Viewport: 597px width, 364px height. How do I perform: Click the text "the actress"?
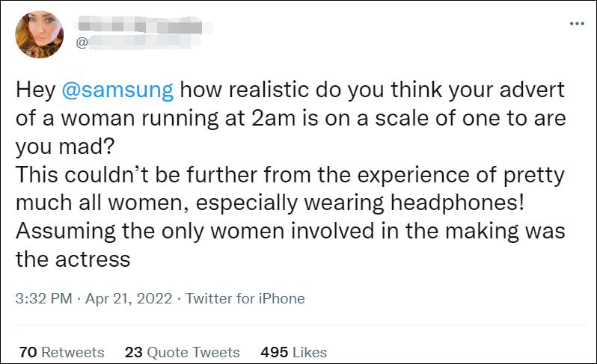click(73, 259)
